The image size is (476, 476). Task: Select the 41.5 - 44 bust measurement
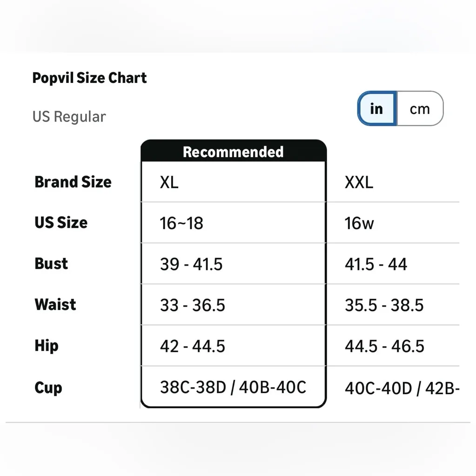tap(376, 264)
